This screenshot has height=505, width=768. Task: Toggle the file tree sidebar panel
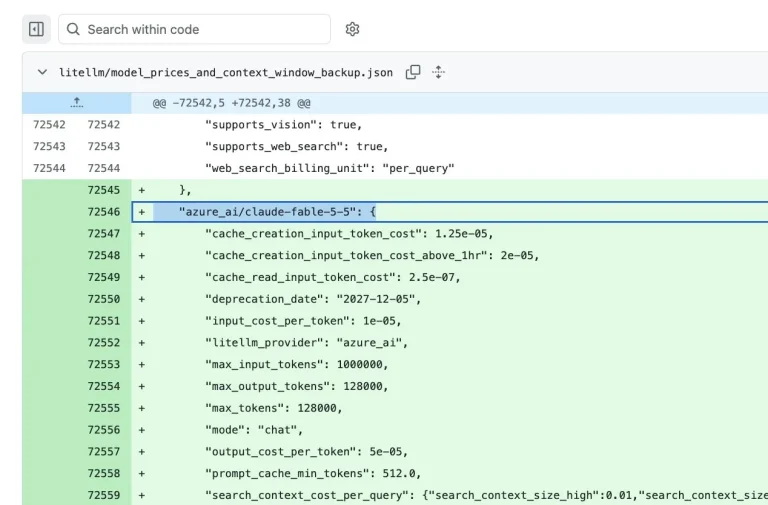36,29
